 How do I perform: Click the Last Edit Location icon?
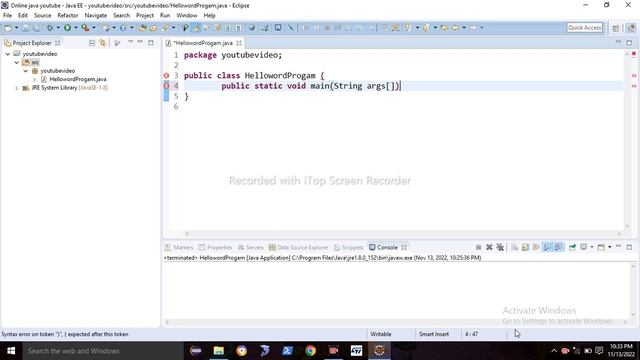444,28
